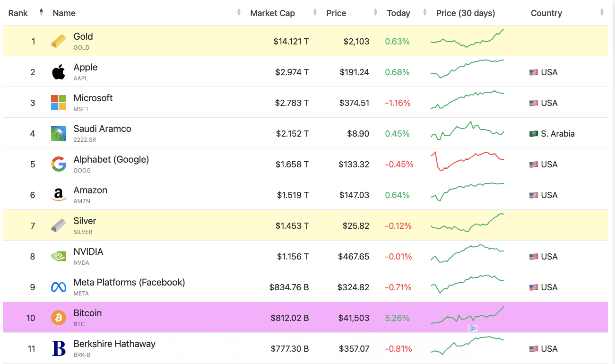Expand the Price column sort control
Image resolution: width=615 pixels, height=364 pixels.
pyautogui.click(x=375, y=13)
